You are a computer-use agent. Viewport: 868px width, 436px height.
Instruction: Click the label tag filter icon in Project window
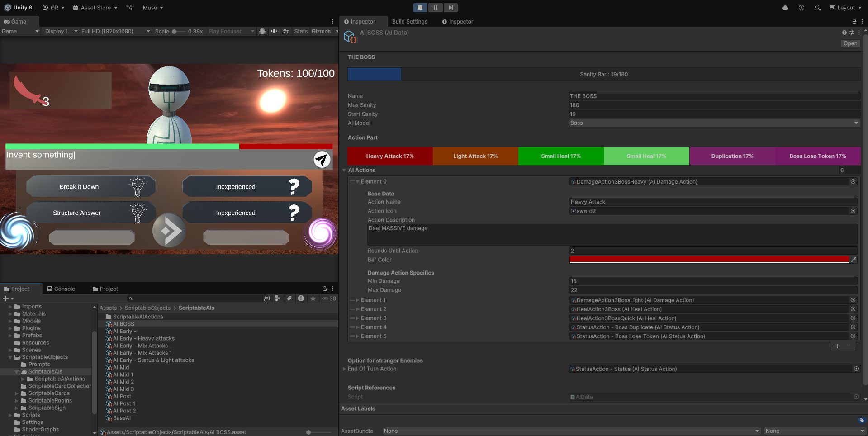pos(289,299)
